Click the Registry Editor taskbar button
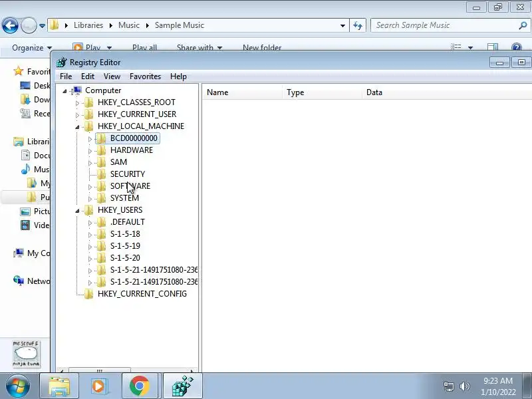 182,386
